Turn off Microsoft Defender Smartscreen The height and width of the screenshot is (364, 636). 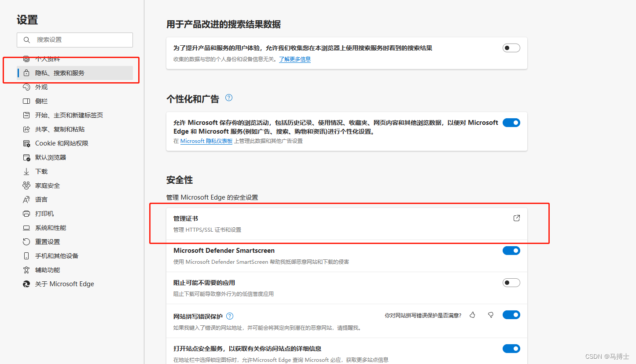coord(511,250)
